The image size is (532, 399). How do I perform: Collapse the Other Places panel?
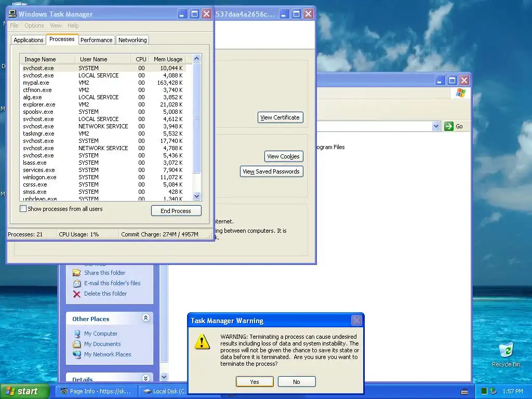tap(145, 318)
